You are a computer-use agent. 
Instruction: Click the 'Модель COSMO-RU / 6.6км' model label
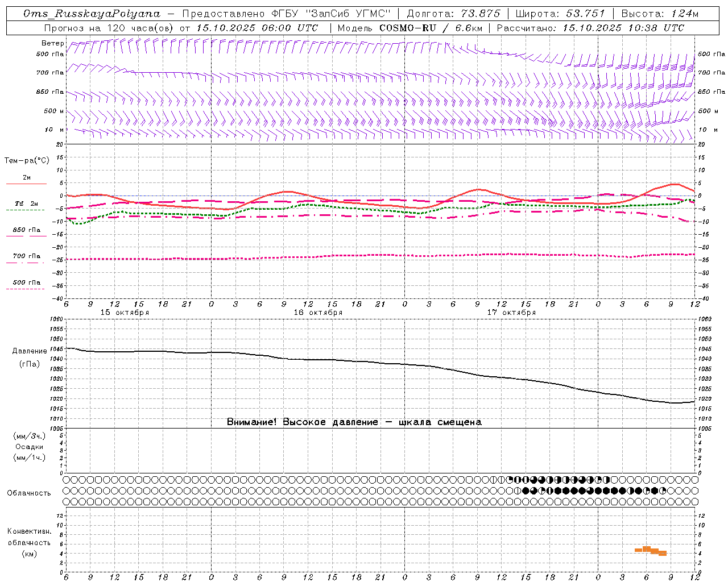409,28
